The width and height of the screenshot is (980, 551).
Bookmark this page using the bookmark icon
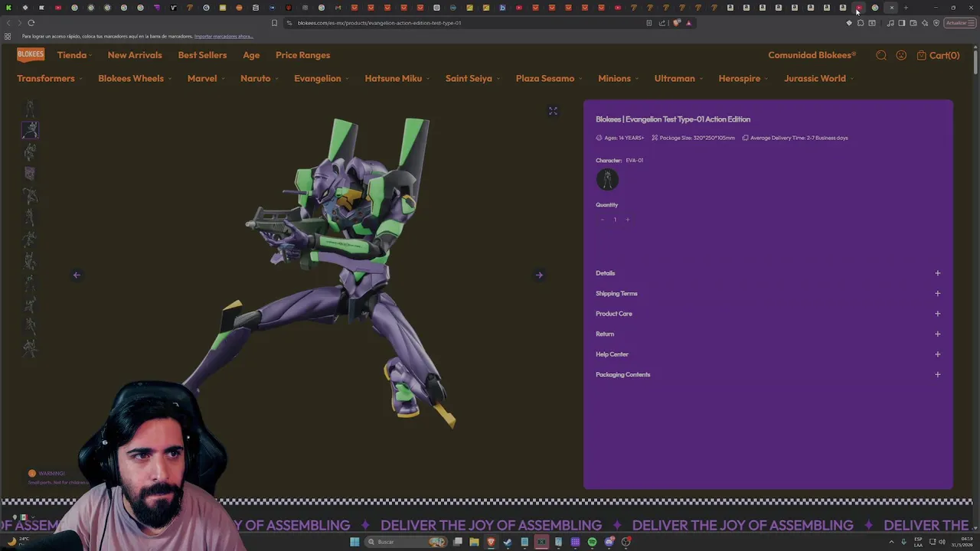[x=274, y=23]
